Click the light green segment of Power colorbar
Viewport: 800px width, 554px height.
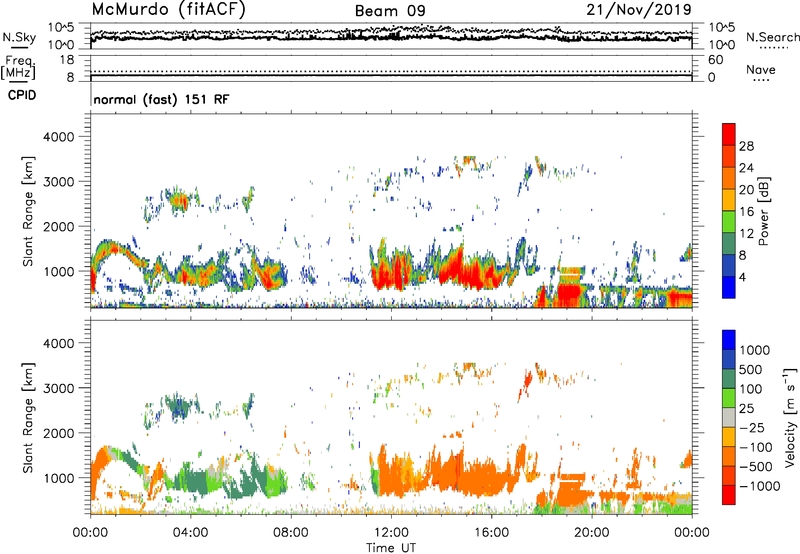[729, 221]
